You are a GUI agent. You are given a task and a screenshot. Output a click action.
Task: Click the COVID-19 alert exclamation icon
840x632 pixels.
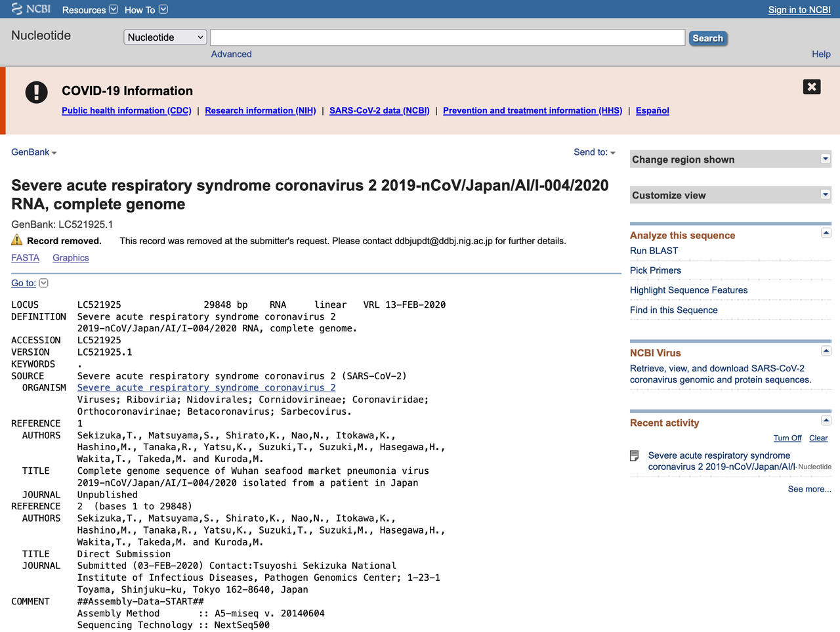(37, 92)
